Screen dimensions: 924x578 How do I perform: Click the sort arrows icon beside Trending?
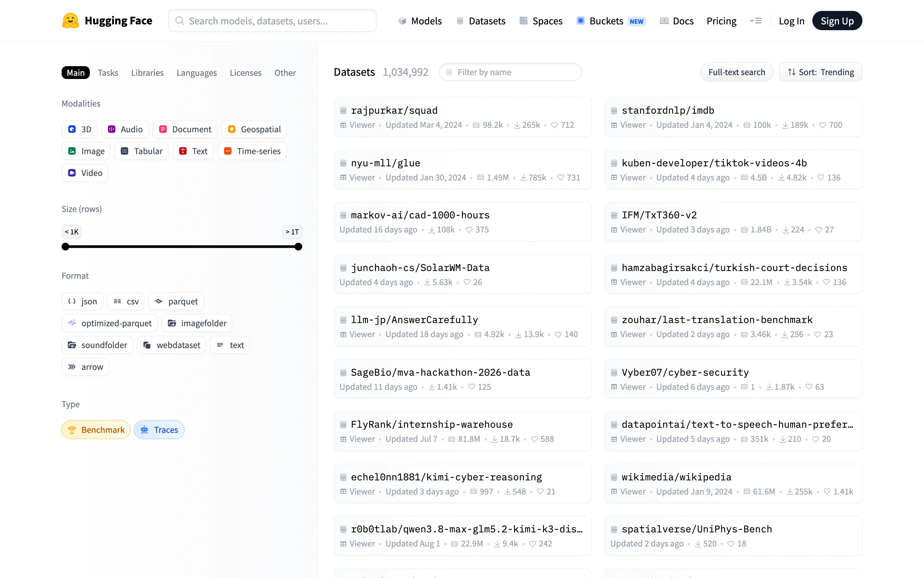791,72
